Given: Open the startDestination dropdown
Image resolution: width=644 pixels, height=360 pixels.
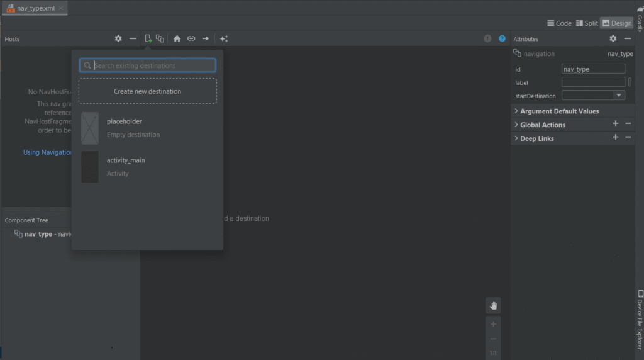Looking at the screenshot, I should [x=619, y=95].
